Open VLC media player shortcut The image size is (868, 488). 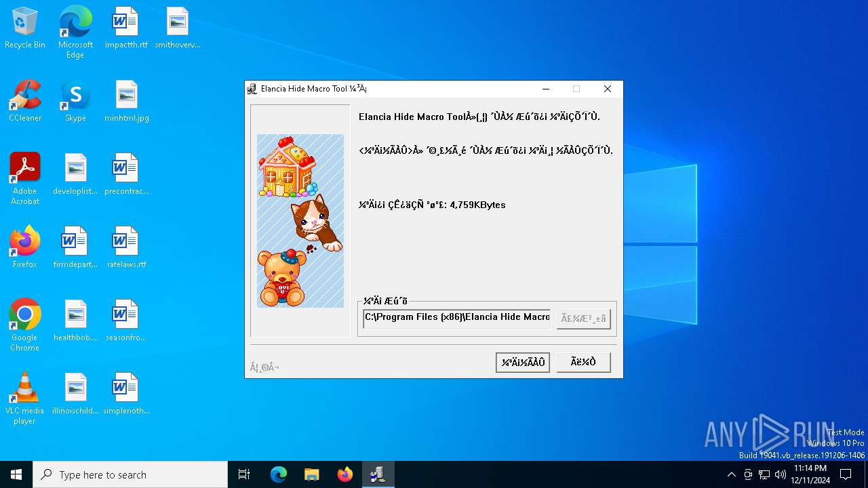[x=25, y=399]
